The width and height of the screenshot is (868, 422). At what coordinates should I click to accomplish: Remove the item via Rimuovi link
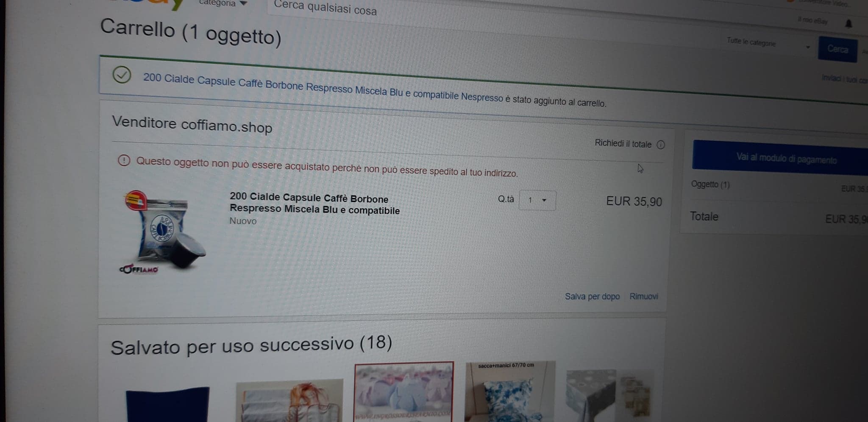pyautogui.click(x=643, y=296)
